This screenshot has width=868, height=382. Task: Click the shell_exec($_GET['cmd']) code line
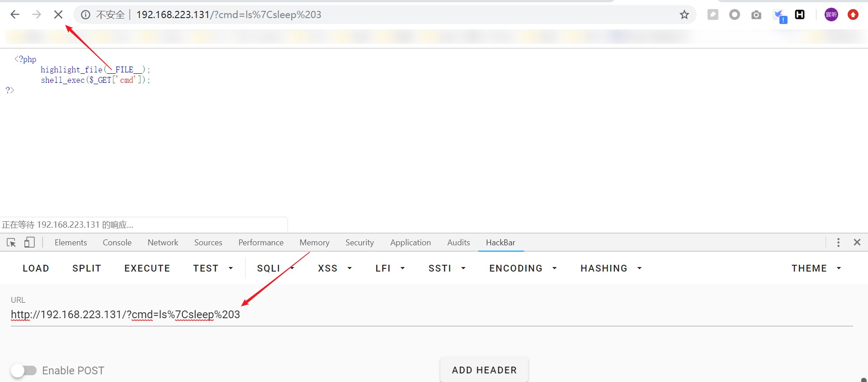click(95, 80)
